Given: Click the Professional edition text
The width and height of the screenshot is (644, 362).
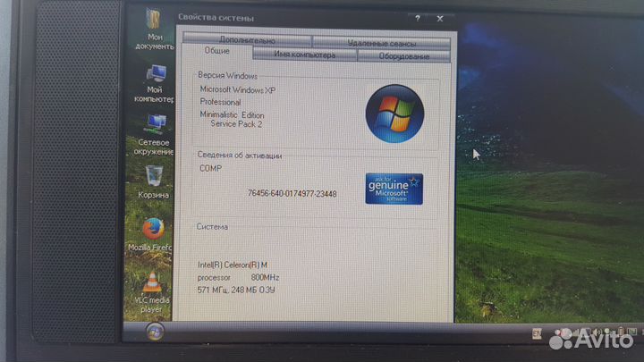Looking at the screenshot, I should pos(220,102).
